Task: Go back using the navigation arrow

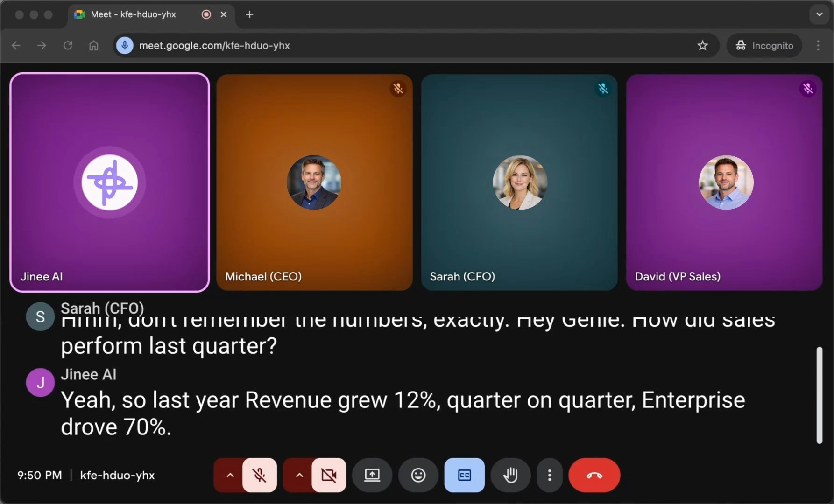Action: [x=16, y=45]
